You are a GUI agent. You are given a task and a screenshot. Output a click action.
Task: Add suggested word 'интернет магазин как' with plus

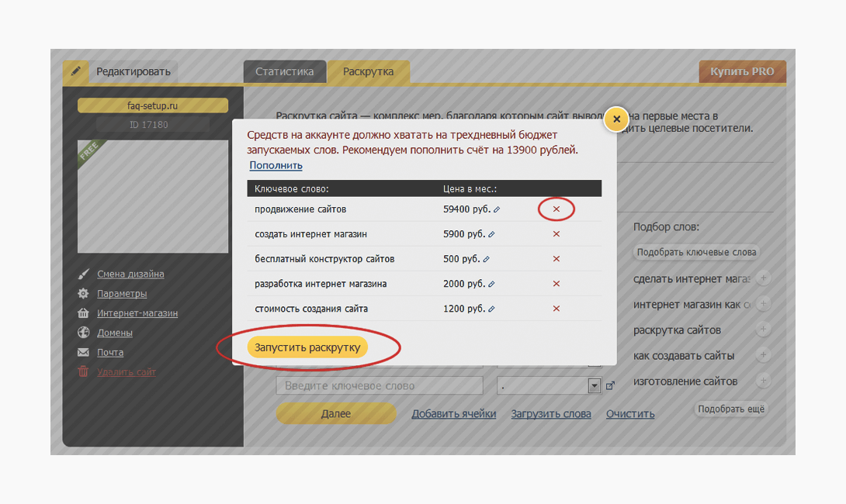763,303
